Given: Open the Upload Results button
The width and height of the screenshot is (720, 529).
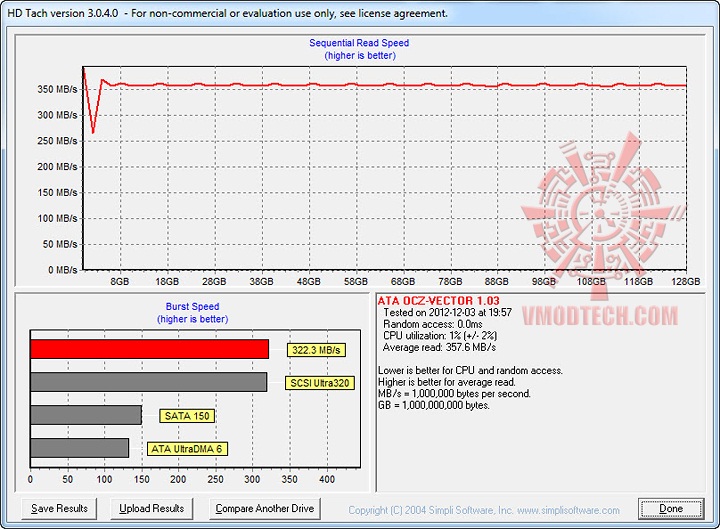Looking at the screenshot, I should pos(152,509).
